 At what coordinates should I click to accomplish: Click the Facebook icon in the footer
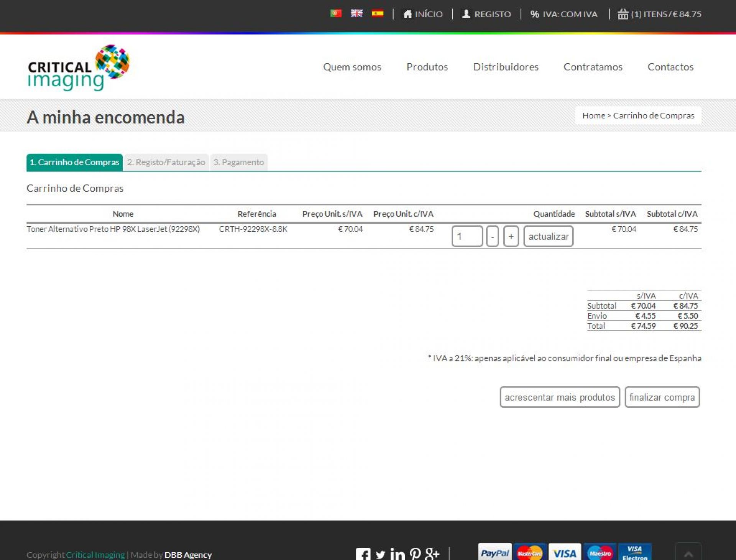click(363, 554)
